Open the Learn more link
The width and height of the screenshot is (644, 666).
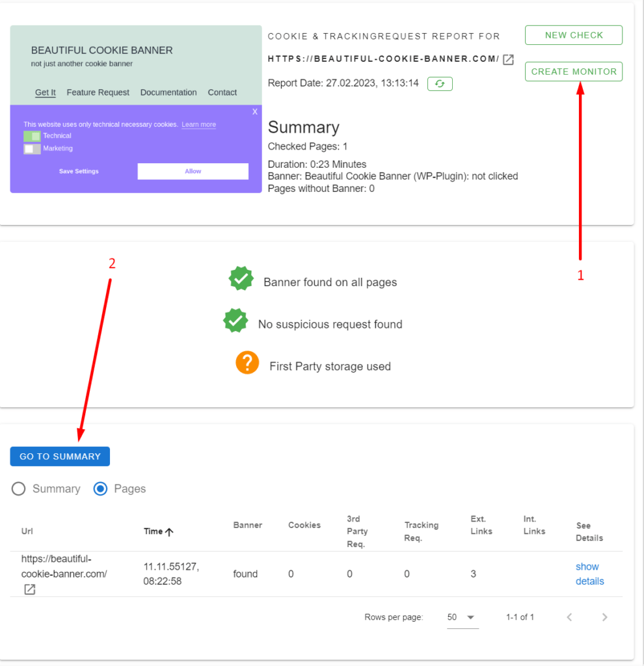tap(199, 124)
